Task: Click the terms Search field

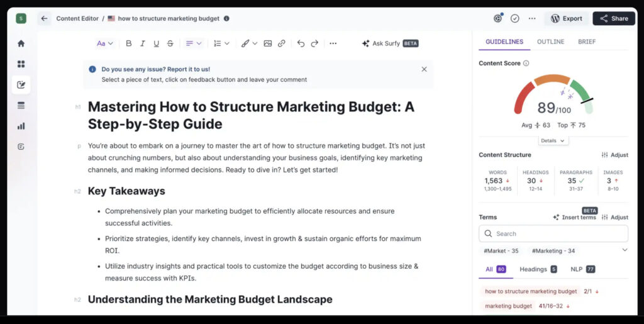Action: point(553,233)
